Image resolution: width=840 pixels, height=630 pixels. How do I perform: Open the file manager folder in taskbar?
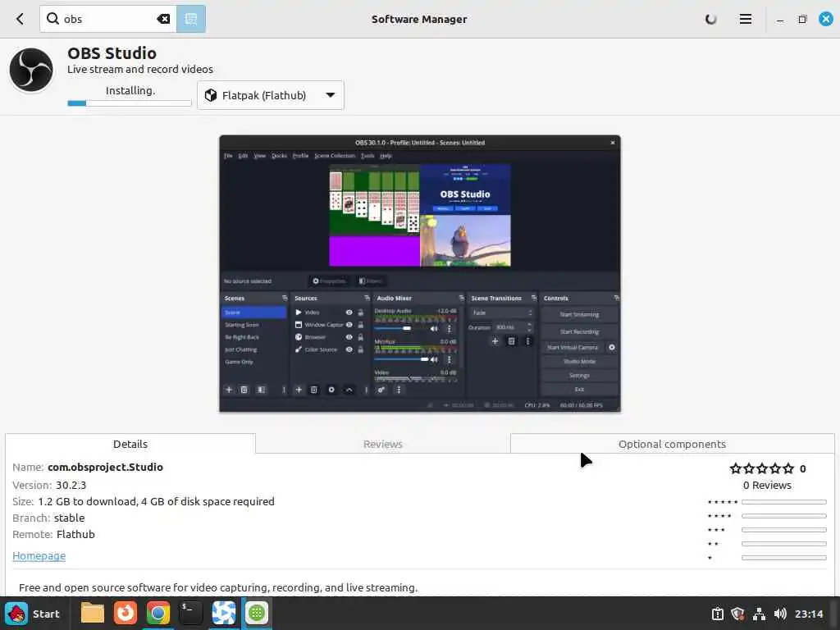[x=92, y=614]
